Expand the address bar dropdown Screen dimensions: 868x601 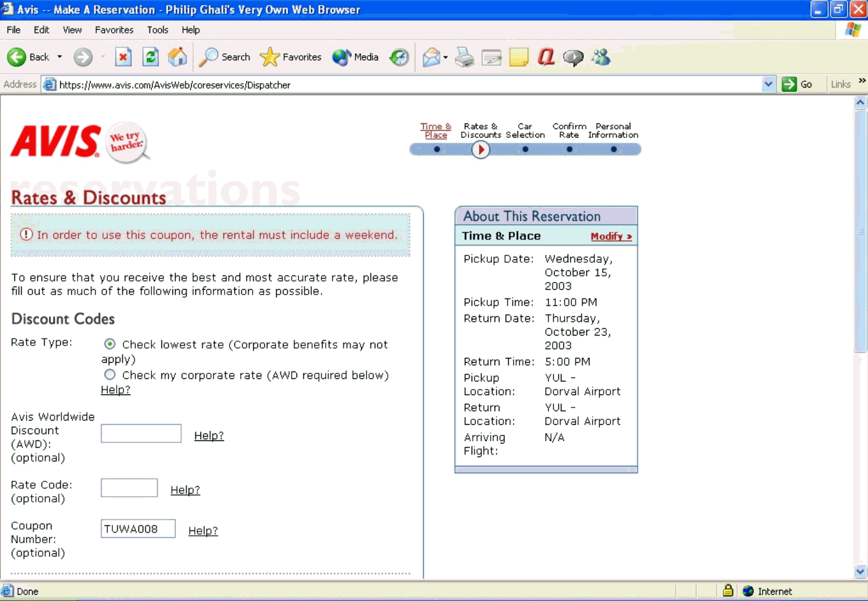point(769,84)
